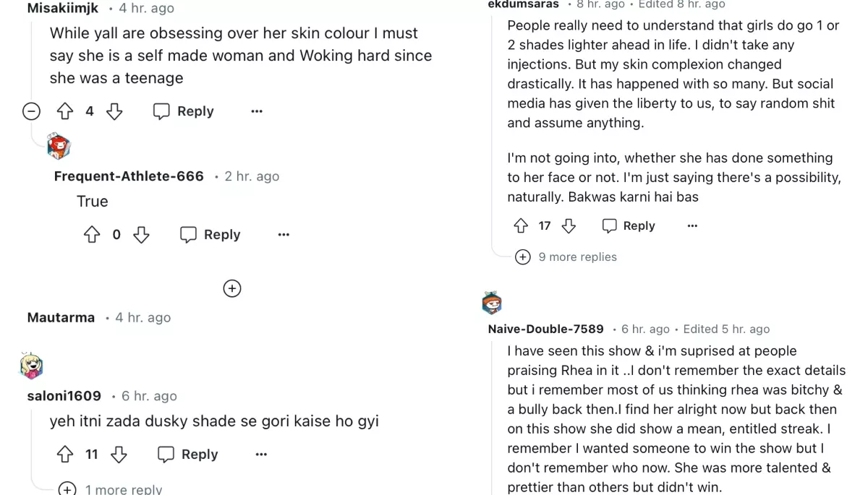Upvote ekdumsaras's comment with 17 votes

tap(521, 226)
